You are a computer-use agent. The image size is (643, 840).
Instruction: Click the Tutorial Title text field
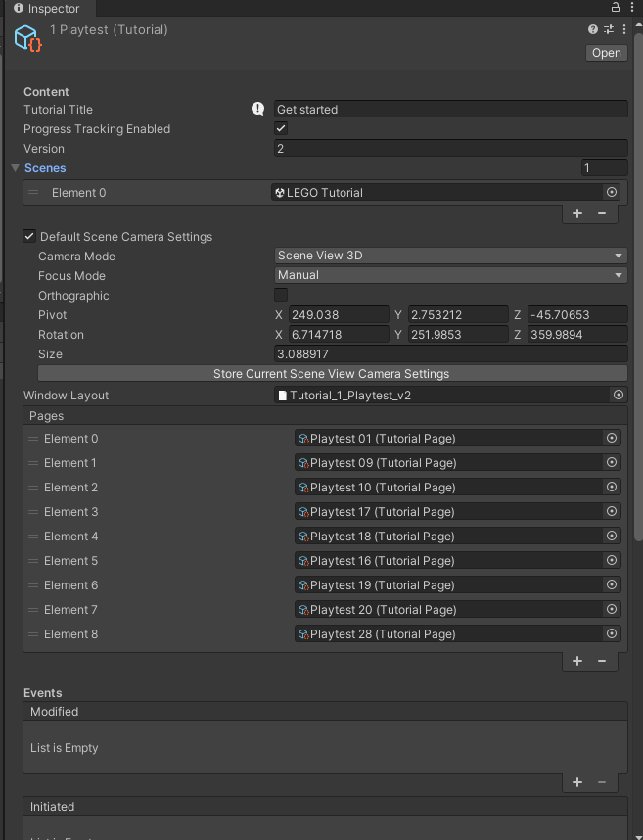pyautogui.click(x=451, y=110)
